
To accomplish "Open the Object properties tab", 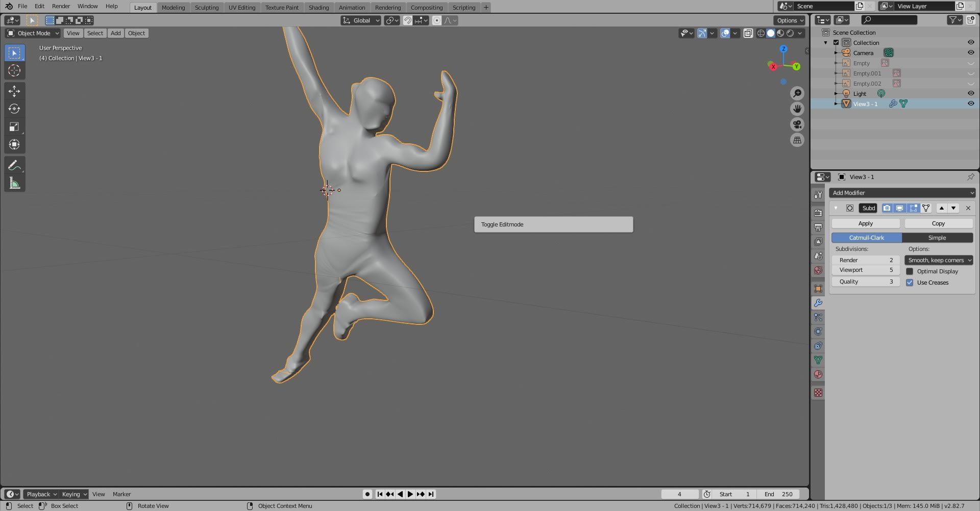I will (818, 289).
